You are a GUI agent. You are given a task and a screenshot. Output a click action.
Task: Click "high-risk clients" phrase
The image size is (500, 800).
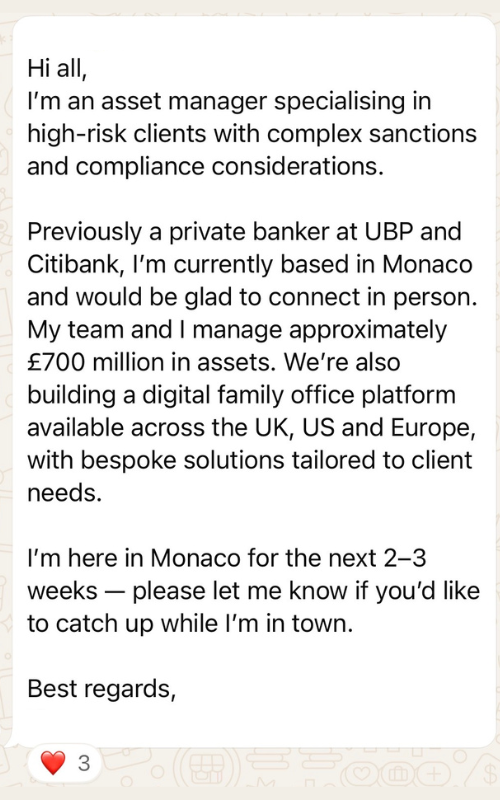(117, 134)
